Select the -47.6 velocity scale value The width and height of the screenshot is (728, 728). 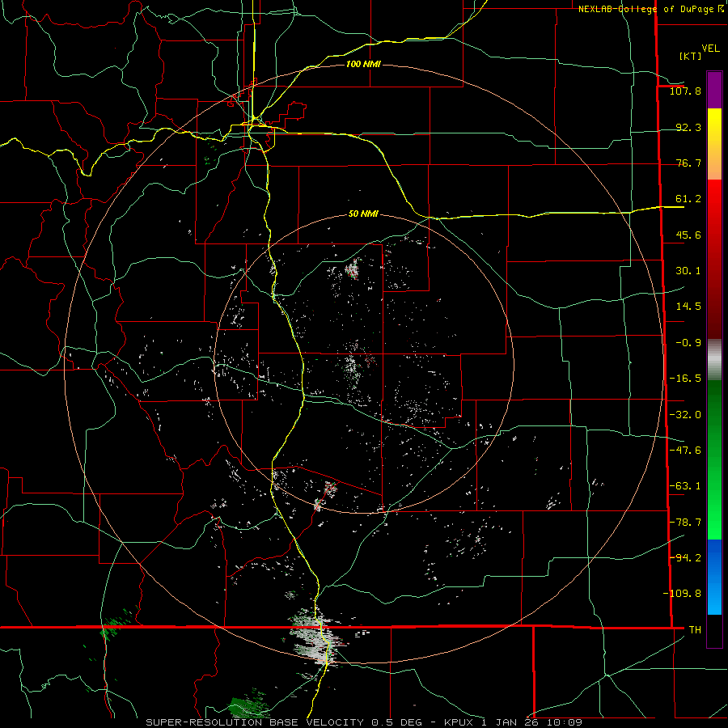685,451
